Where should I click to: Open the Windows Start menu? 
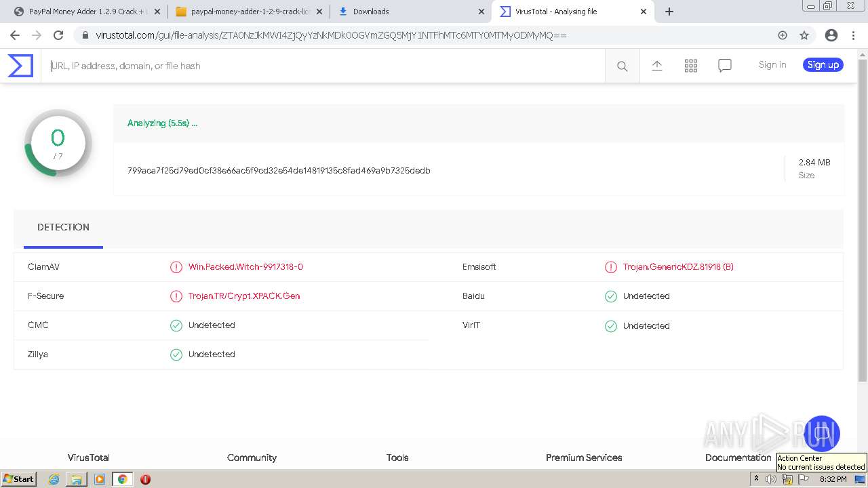(19, 479)
